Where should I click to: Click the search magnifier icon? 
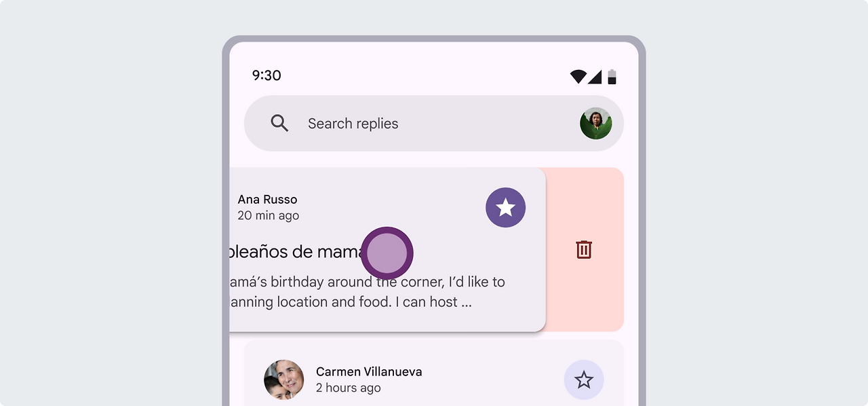[279, 123]
